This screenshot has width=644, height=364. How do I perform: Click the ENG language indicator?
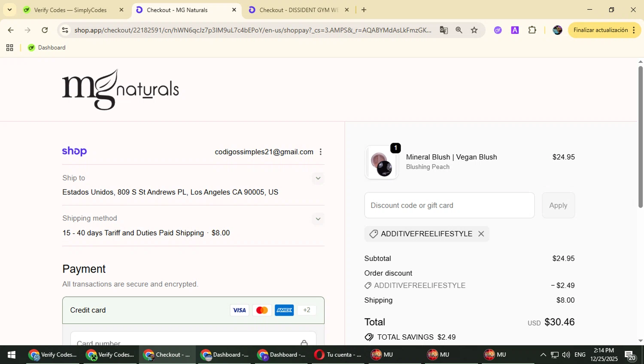coord(580,355)
